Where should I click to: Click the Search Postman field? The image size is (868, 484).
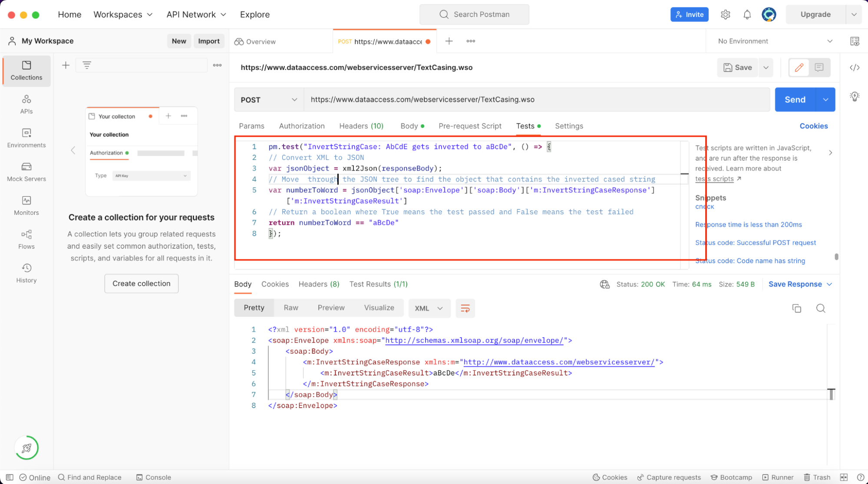click(x=474, y=14)
